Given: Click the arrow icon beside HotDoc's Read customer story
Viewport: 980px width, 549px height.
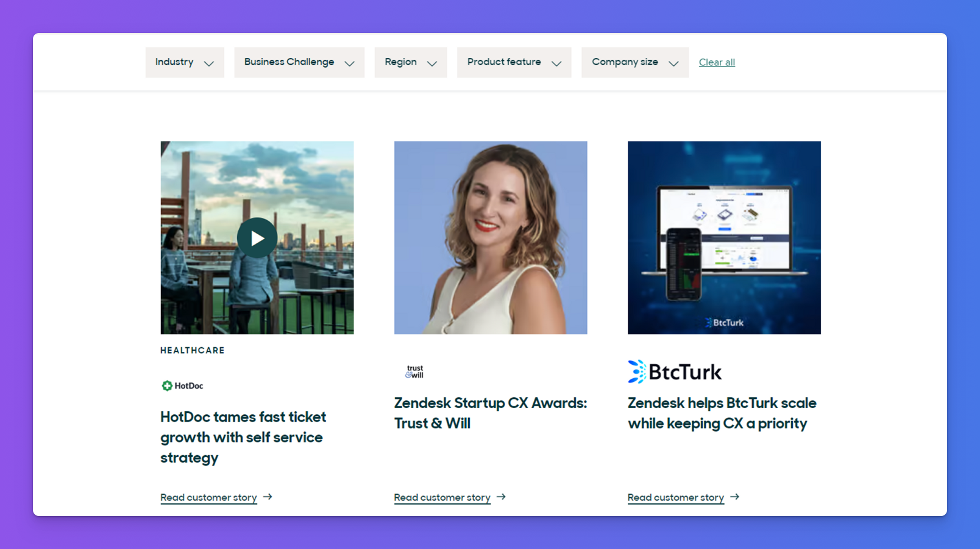Looking at the screenshot, I should point(268,497).
